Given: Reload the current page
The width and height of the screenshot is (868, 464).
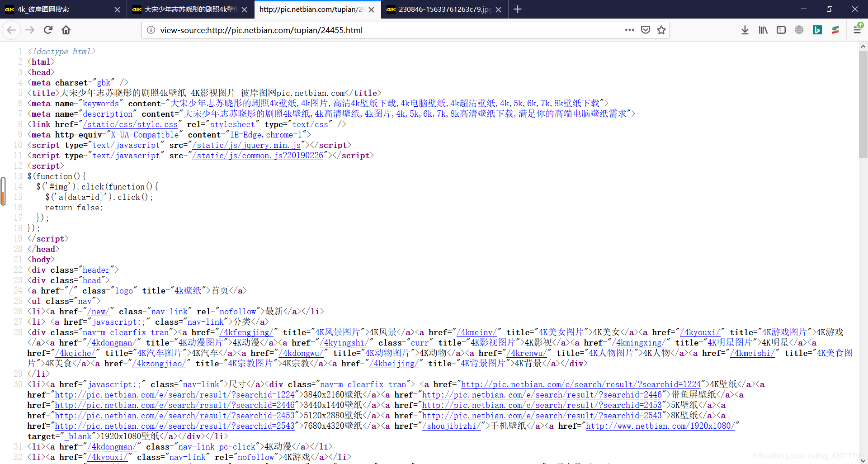Looking at the screenshot, I should [x=48, y=30].
